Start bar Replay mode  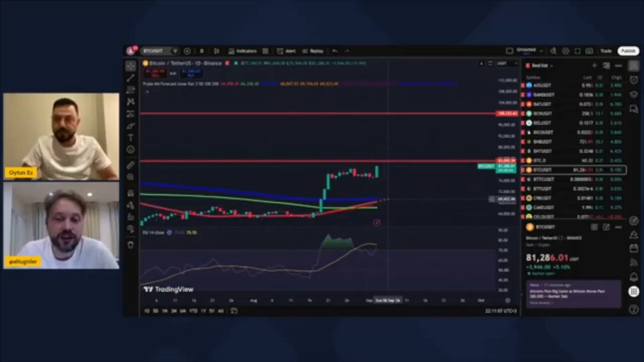coord(312,51)
